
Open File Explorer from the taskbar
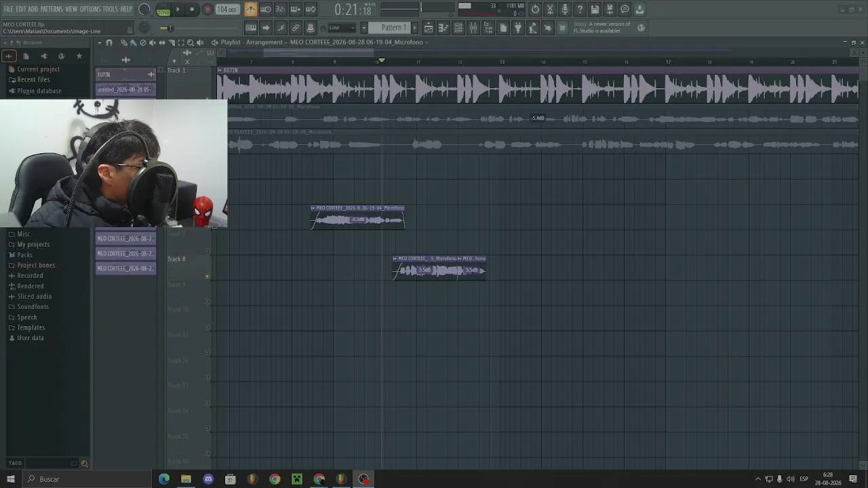tap(186, 479)
